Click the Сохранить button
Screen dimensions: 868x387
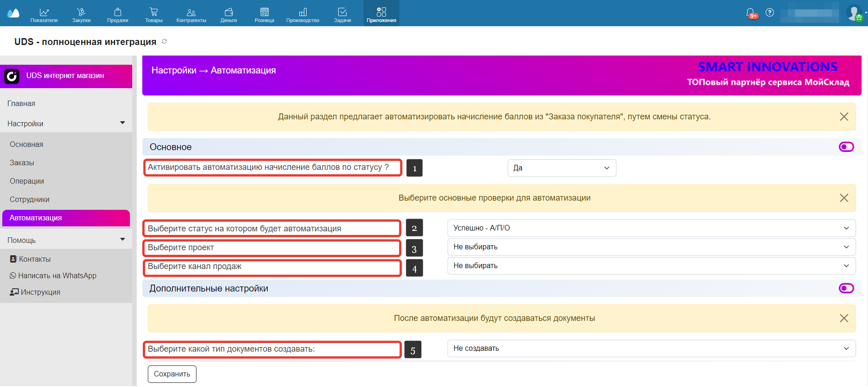pos(172,374)
